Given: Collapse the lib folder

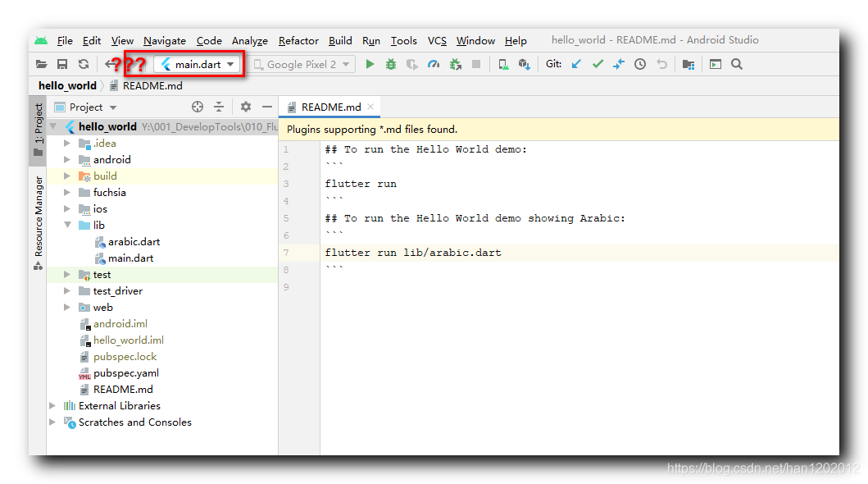Looking at the screenshot, I should coord(67,225).
